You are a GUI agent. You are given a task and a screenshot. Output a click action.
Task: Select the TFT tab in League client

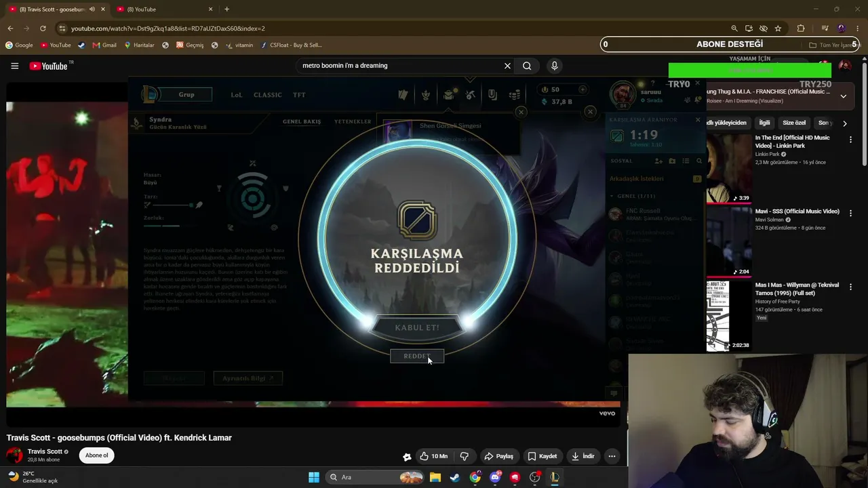299,95
